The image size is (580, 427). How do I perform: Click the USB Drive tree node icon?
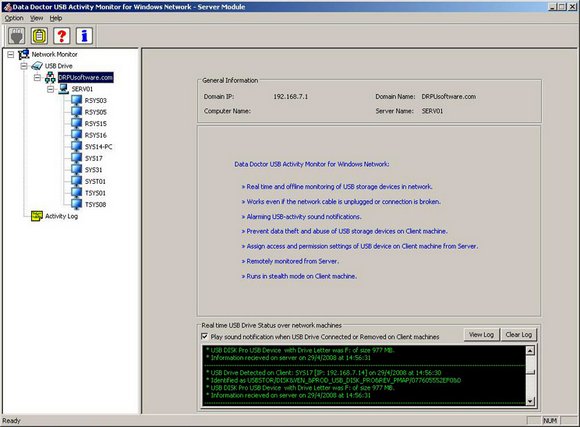pyautogui.click(x=37, y=66)
